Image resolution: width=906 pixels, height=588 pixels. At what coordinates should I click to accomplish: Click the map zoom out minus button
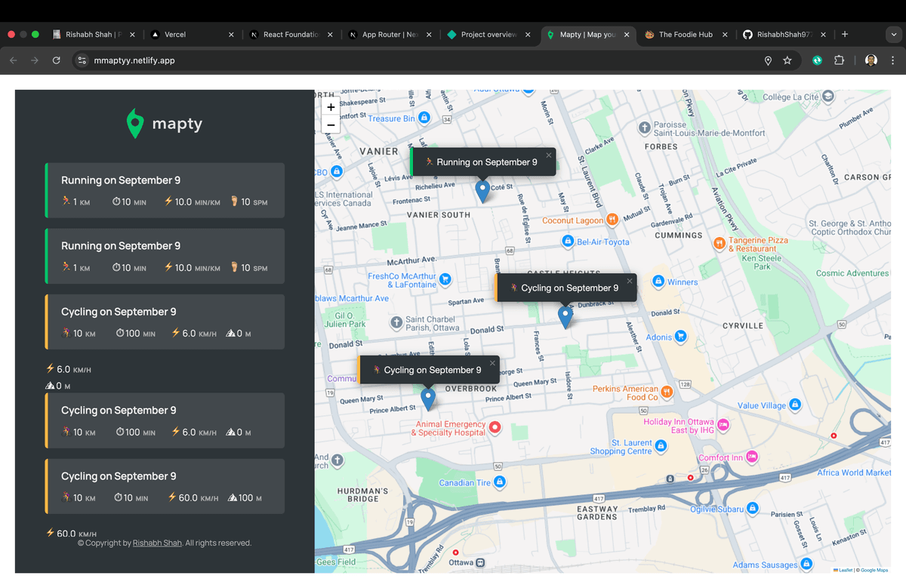pyautogui.click(x=331, y=125)
